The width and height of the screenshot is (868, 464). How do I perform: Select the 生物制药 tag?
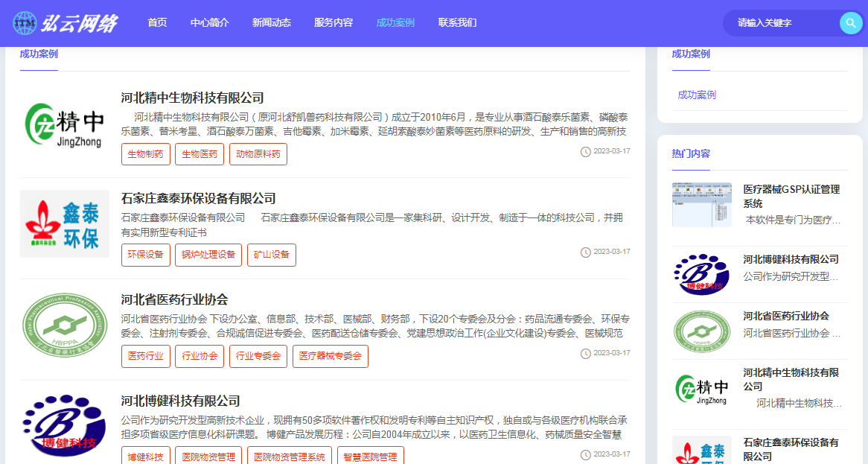click(x=146, y=154)
